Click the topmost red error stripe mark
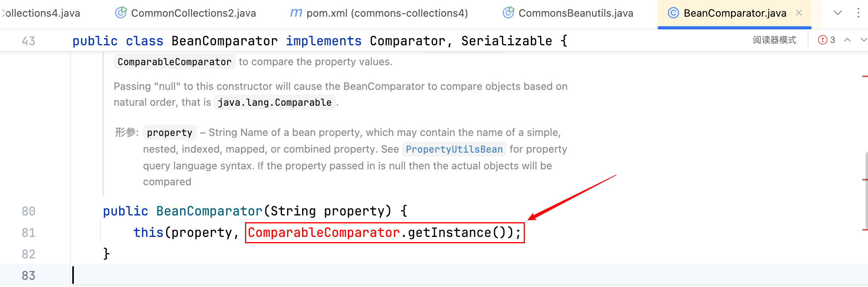Image resolution: width=868 pixels, height=287 pixels. coord(865,76)
